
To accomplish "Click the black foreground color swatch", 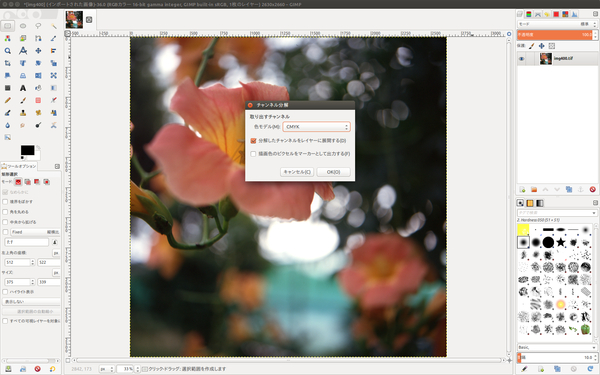I will click(28, 150).
